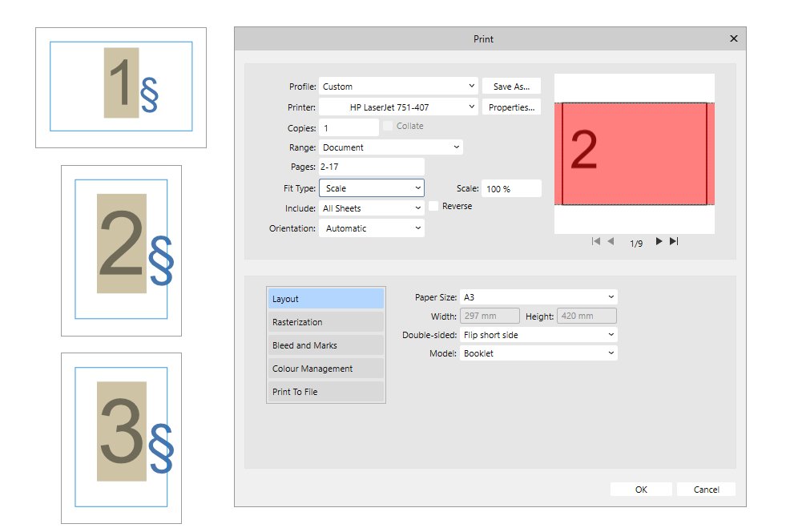Open the Profile dropdown
Image resolution: width=786 pixels, height=532 pixels.
point(398,87)
